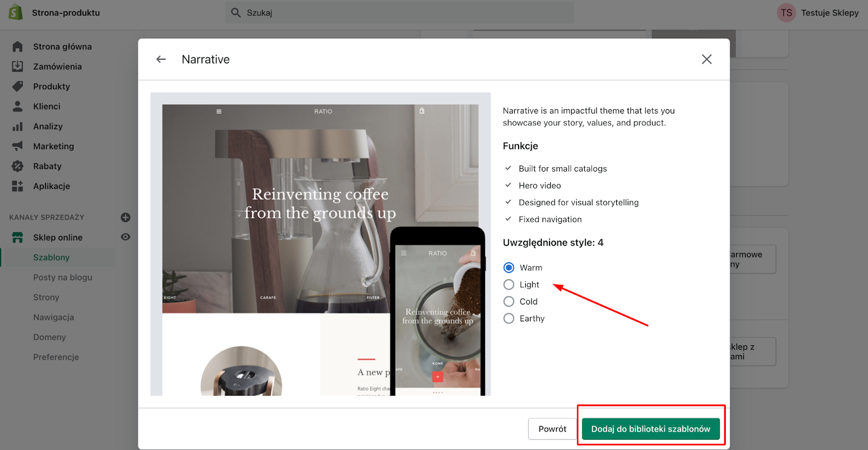Click the search magnifier icon
The width and height of the screenshot is (868, 450).
pos(236,12)
